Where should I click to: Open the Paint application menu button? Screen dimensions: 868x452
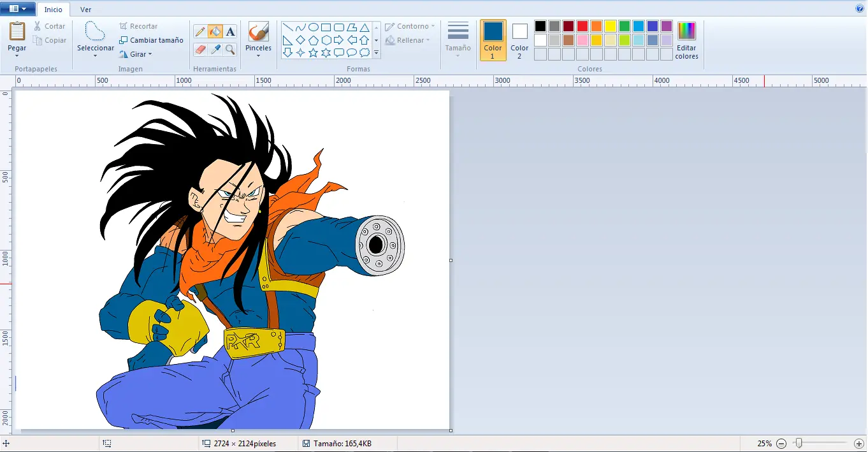coord(18,9)
